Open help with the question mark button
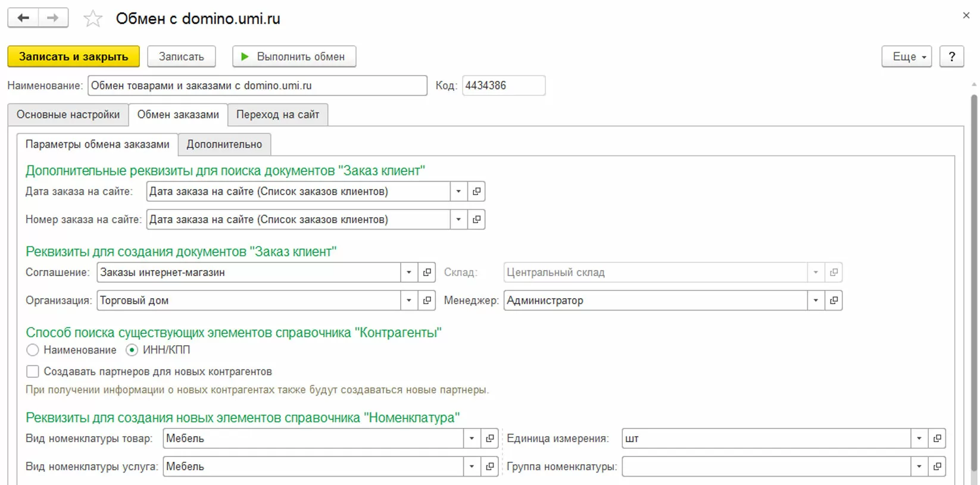This screenshot has height=485, width=980. [x=951, y=57]
